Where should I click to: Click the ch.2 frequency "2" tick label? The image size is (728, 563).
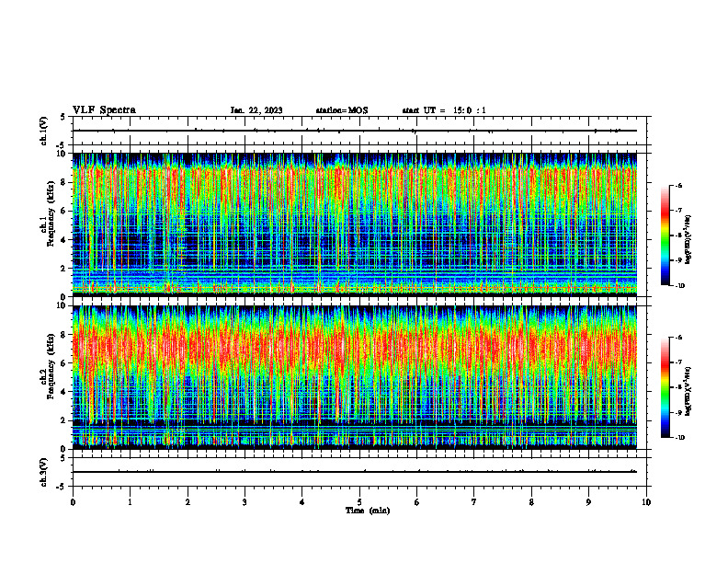(64, 420)
